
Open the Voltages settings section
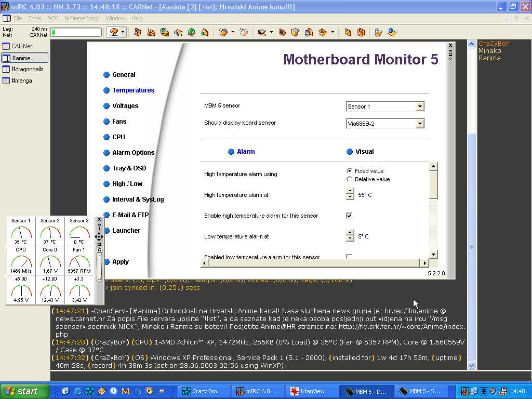tap(125, 106)
